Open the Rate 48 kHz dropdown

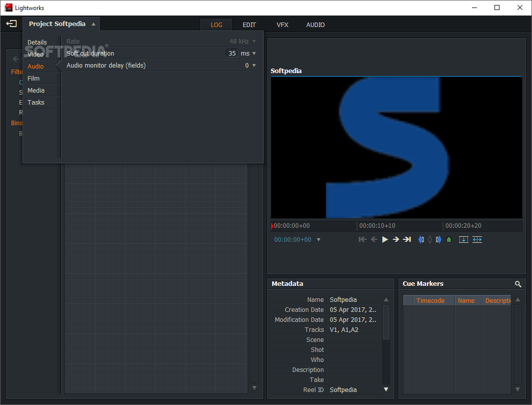pyautogui.click(x=254, y=42)
